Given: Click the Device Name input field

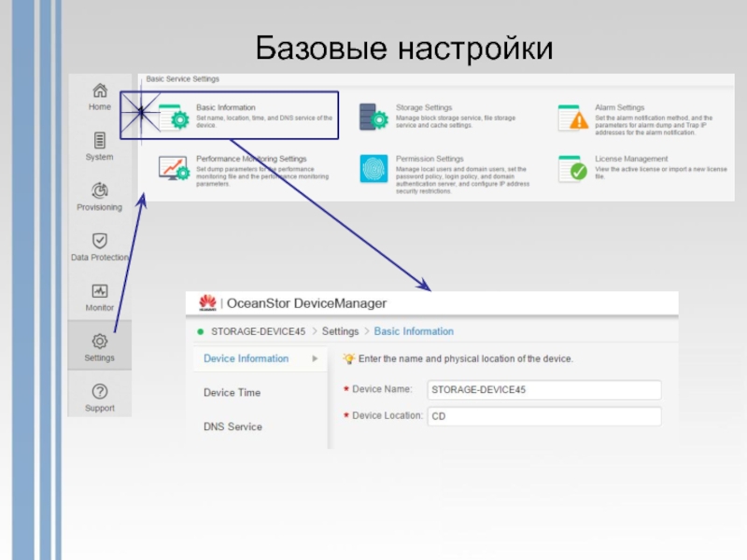Looking at the screenshot, I should point(544,390).
